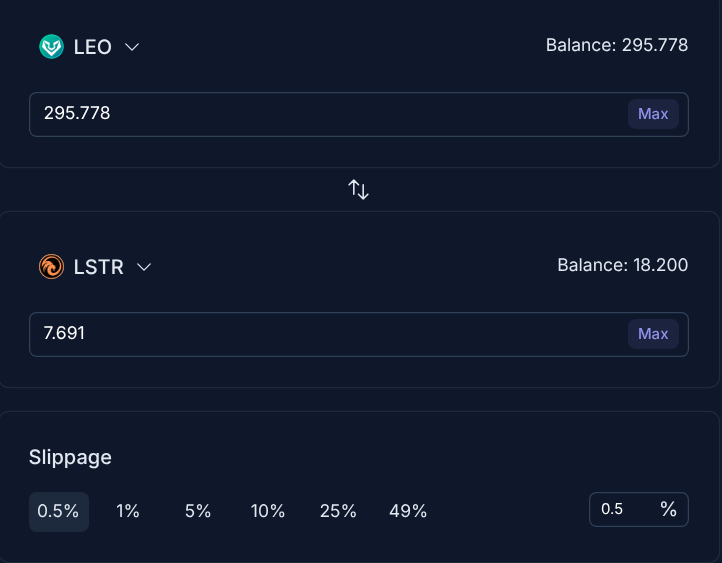The height and width of the screenshot is (563, 722).
Task: Click the LEO token logo icon
Action: pos(51,47)
